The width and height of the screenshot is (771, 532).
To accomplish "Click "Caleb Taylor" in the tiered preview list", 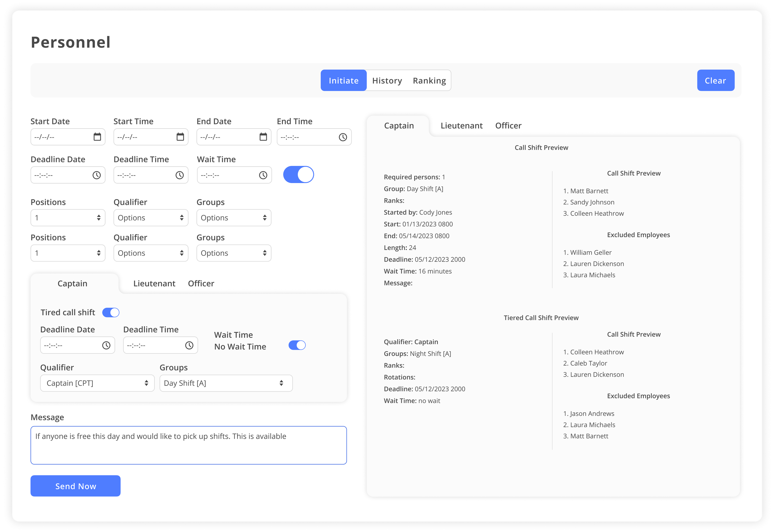I will 588,363.
